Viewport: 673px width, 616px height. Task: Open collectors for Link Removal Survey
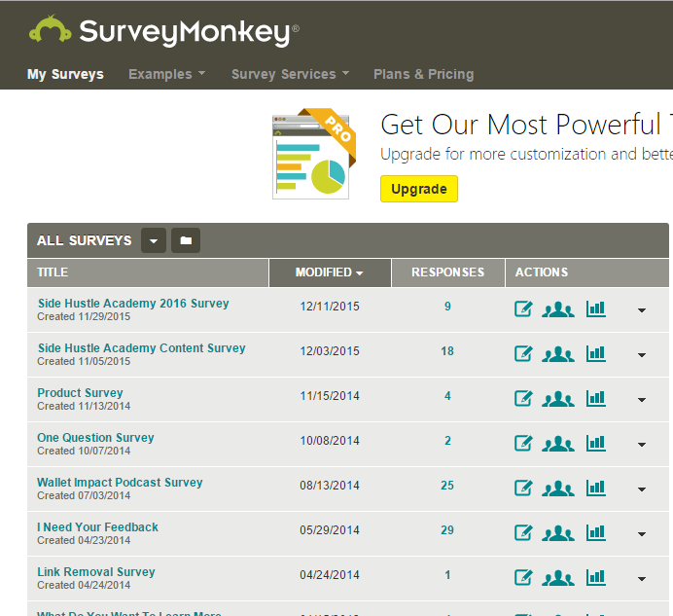558,578
